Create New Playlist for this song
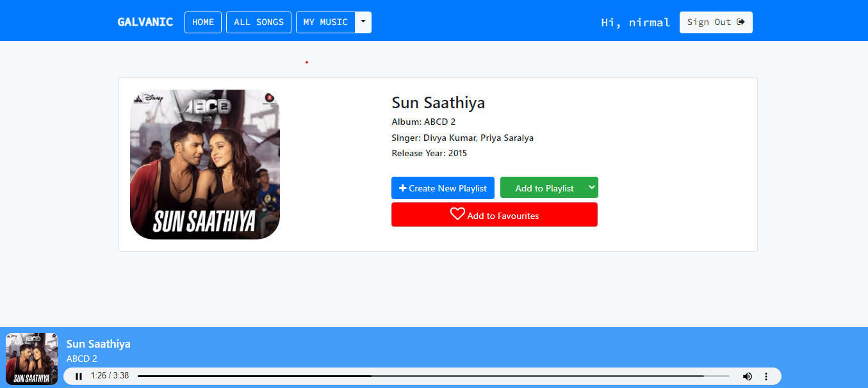Image resolution: width=868 pixels, height=388 pixels. click(x=443, y=188)
